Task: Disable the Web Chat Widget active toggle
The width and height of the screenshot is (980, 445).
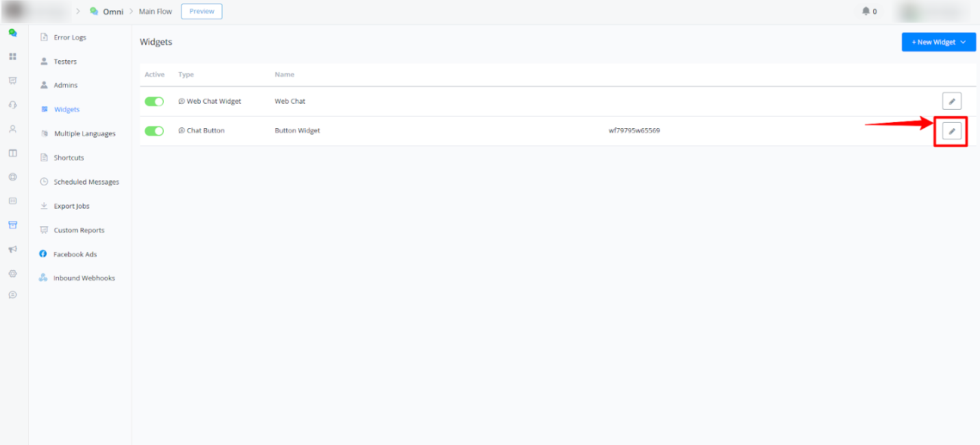Action: [x=154, y=101]
